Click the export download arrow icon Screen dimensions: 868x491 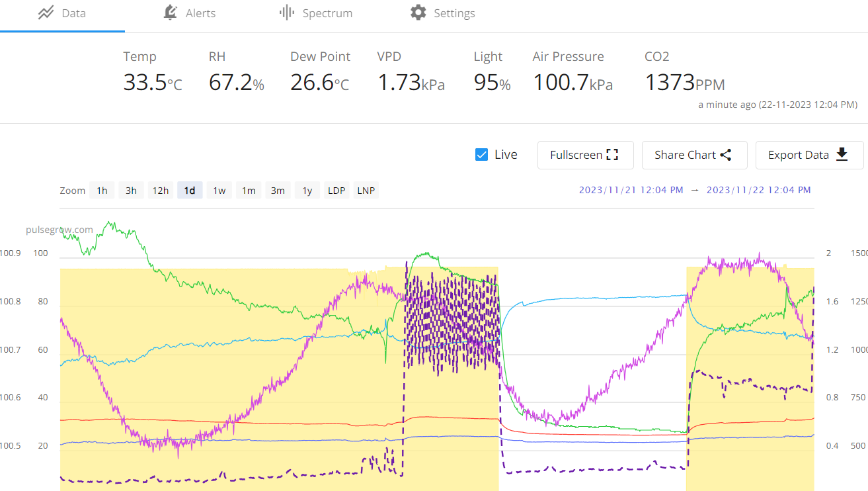point(842,154)
